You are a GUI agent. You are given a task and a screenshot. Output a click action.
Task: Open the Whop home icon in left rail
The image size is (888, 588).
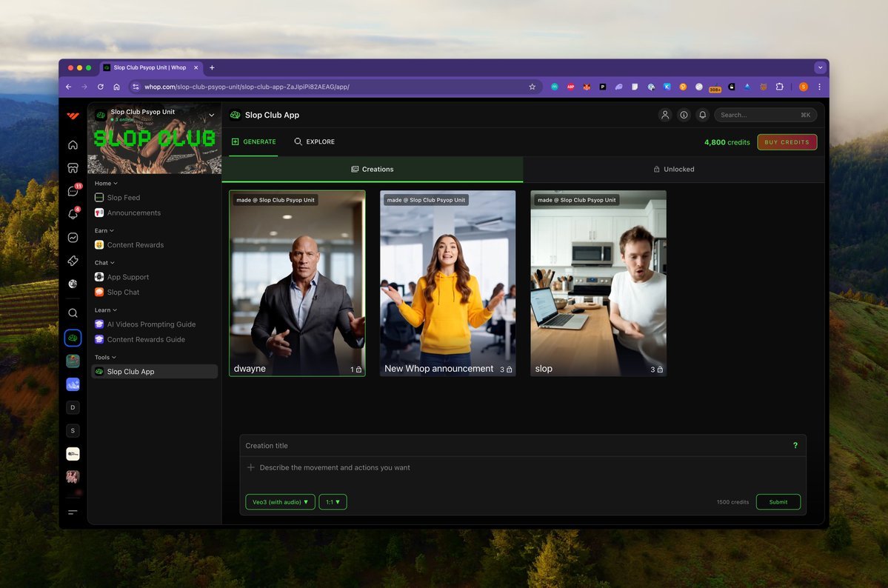point(73,145)
